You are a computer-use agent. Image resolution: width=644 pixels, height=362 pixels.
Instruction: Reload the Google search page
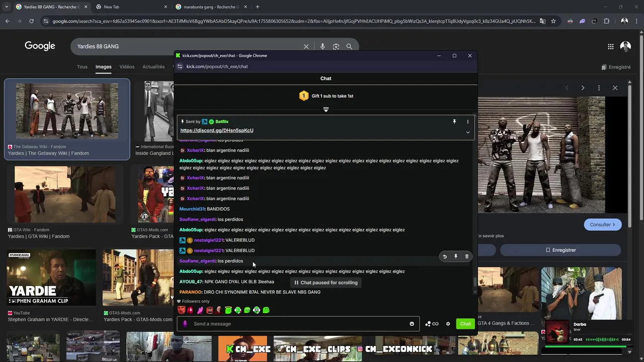coord(31,21)
